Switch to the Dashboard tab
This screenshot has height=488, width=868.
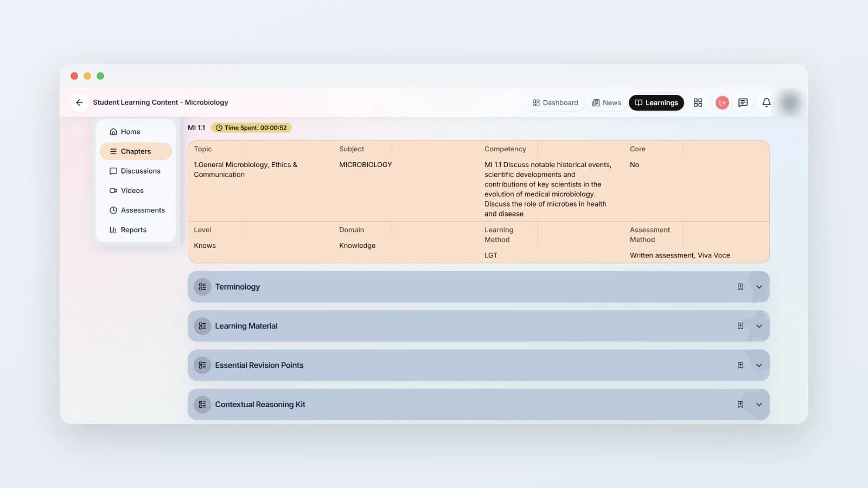pos(556,102)
